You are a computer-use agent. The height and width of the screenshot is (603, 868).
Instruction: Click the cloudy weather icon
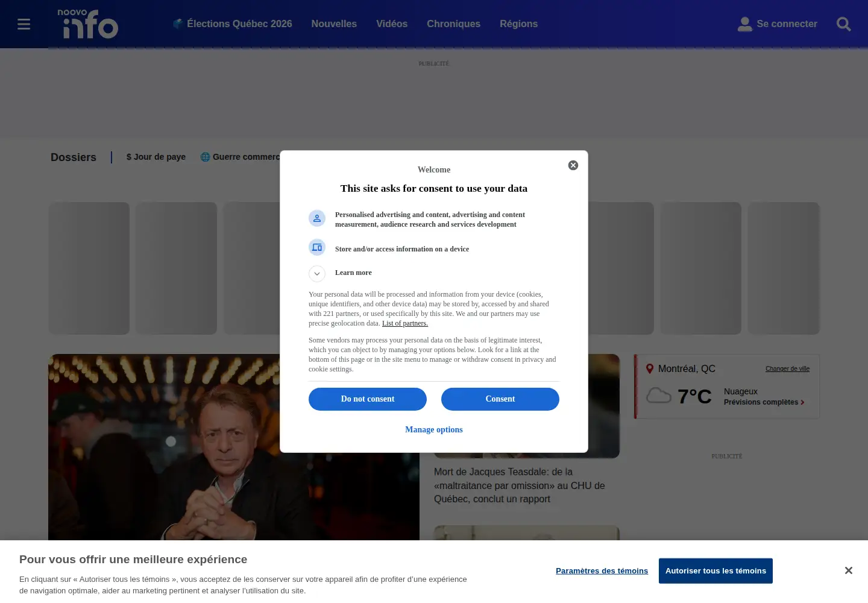659,396
